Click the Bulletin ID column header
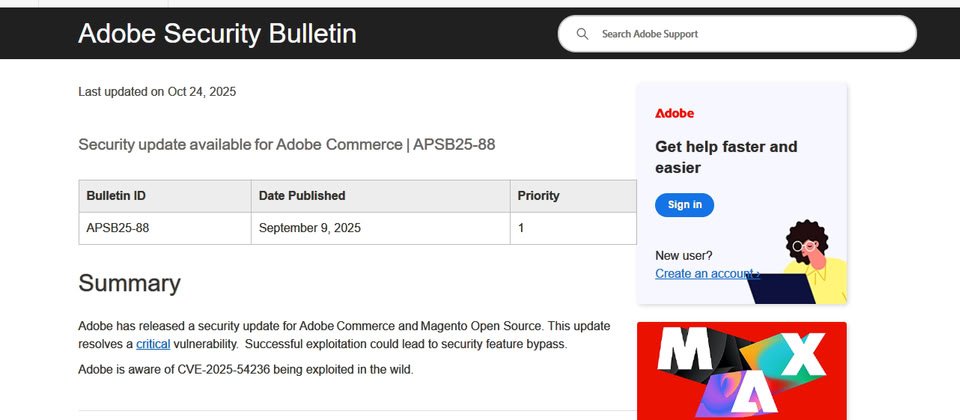This screenshot has width=960, height=420. (x=116, y=196)
